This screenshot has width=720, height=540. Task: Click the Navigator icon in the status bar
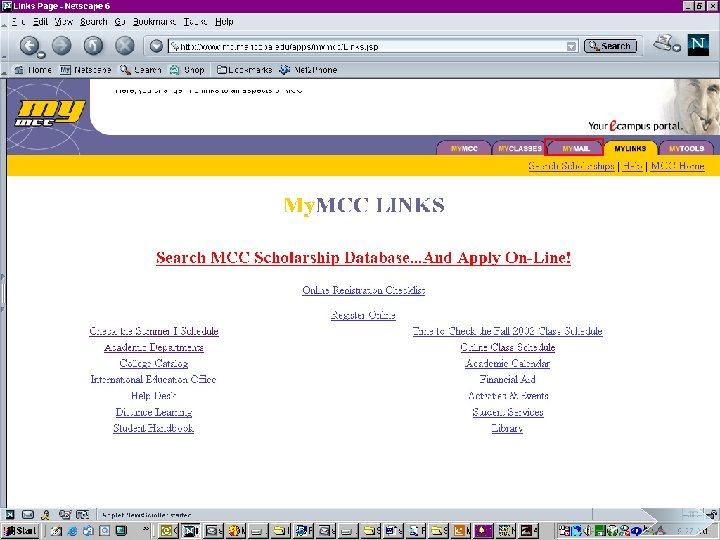coord(10,515)
